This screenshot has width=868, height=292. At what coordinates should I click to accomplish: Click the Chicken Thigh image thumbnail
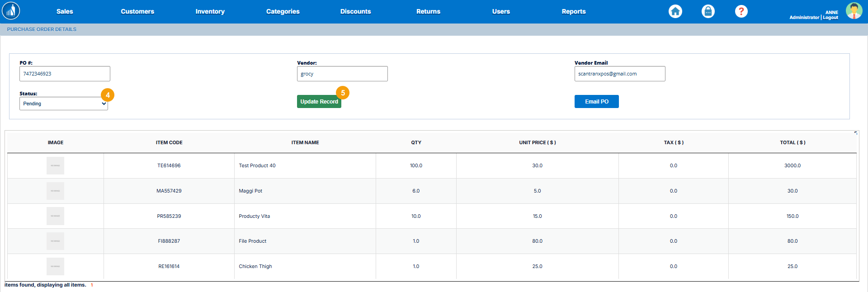pos(55,267)
